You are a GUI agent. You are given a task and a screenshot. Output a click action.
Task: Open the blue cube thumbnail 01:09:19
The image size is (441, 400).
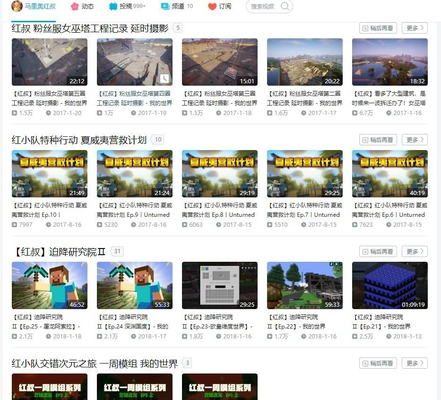pyautogui.click(x=390, y=285)
